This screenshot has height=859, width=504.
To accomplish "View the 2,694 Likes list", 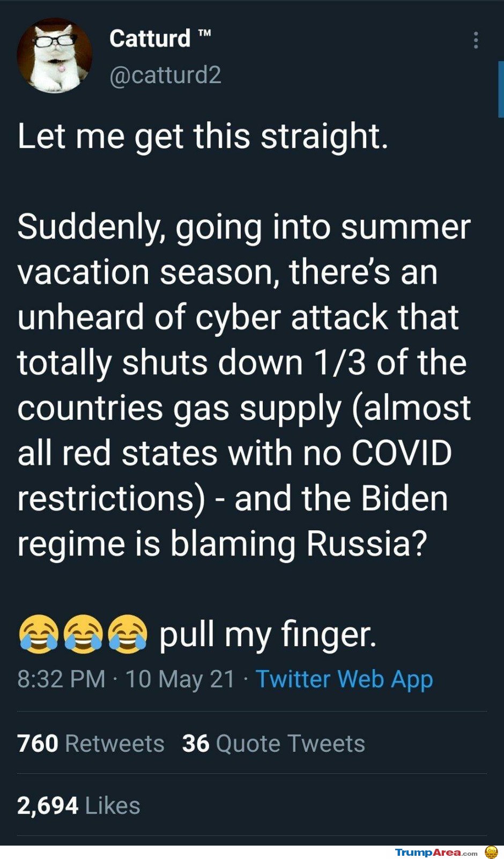I will coord(78,804).
